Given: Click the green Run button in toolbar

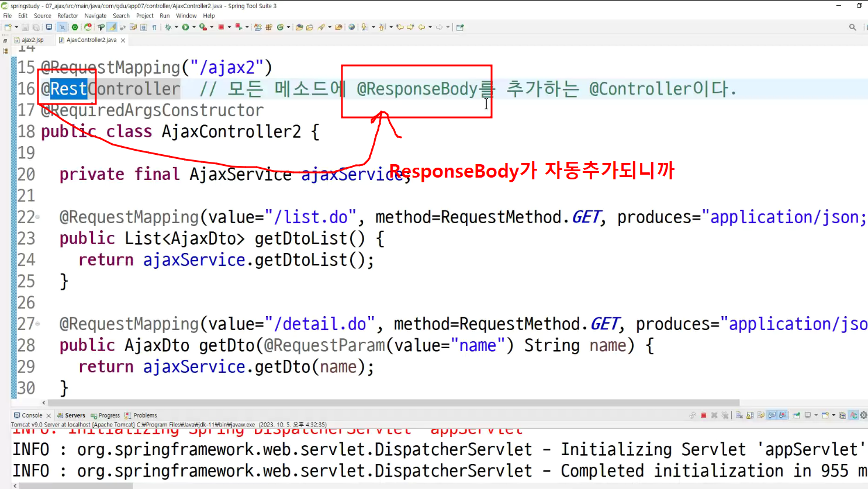Looking at the screenshot, I should coord(185,27).
